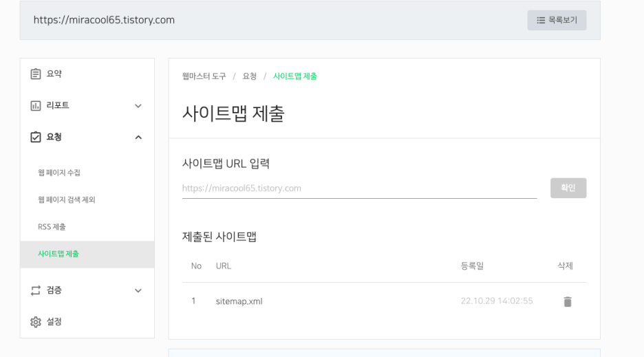Select 웹 페이지 수집 submenu item
The height and width of the screenshot is (357, 644).
coord(87,173)
